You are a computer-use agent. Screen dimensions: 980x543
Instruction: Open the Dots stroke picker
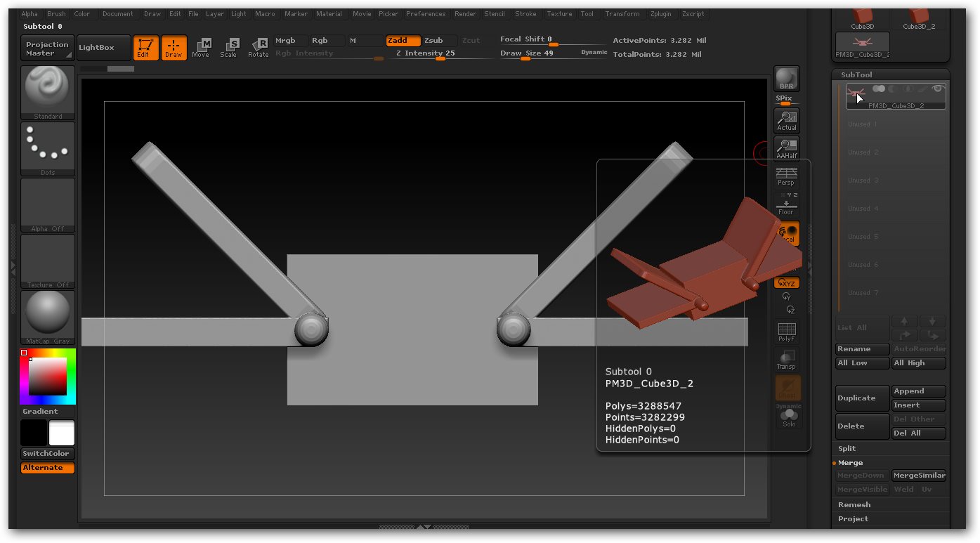[48, 149]
